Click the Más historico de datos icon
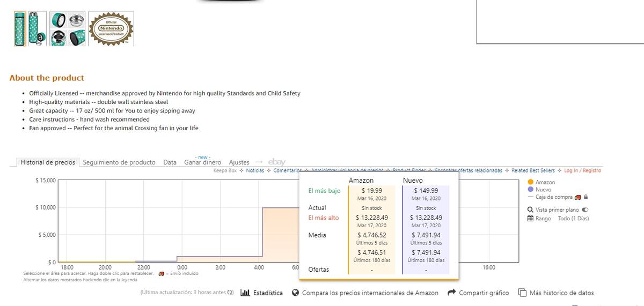This screenshot has height=306, width=644. tap(522, 293)
